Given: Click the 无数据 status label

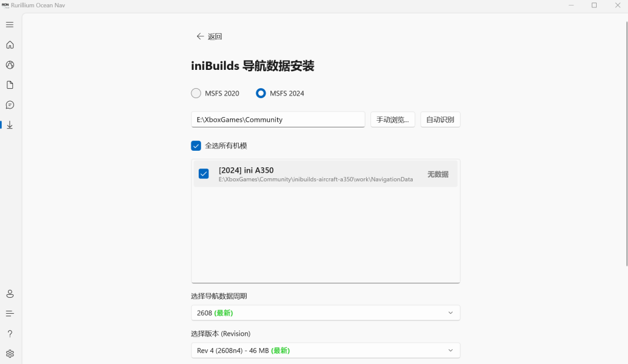Looking at the screenshot, I should pyautogui.click(x=438, y=174).
